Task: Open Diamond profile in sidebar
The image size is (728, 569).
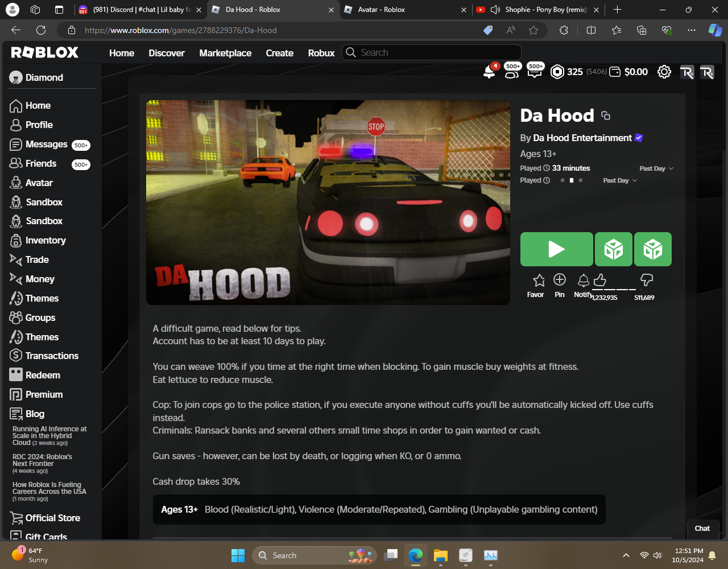Action: click(x=36, y=77)
